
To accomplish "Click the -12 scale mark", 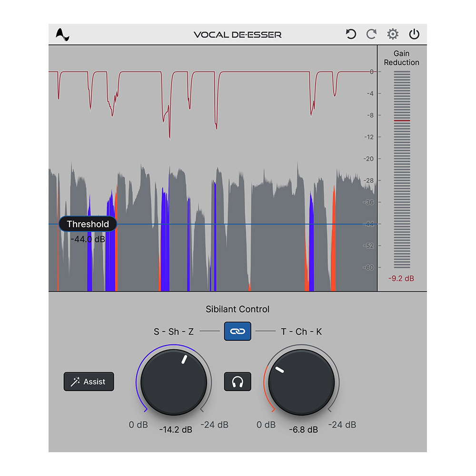I will pyautogui.click(x=369, y=137).
